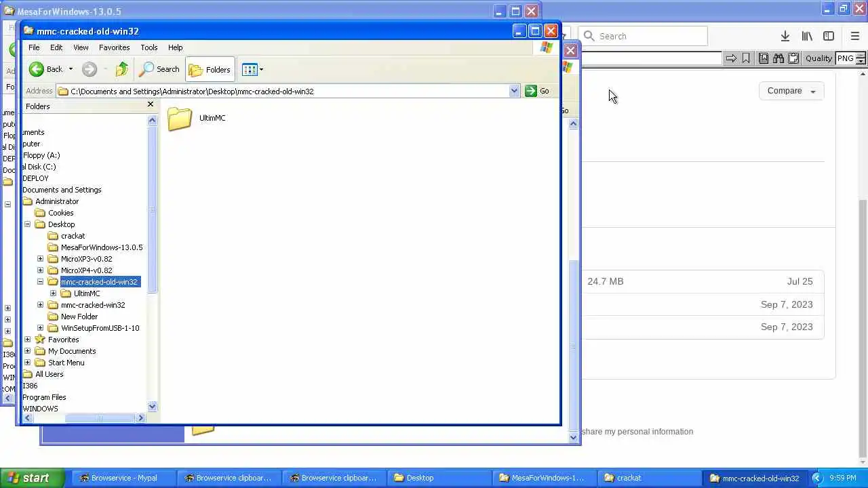Expand the mmc-cracked-win32 tree node
This screenshot has width=868, height=488.
click(40, 305)
